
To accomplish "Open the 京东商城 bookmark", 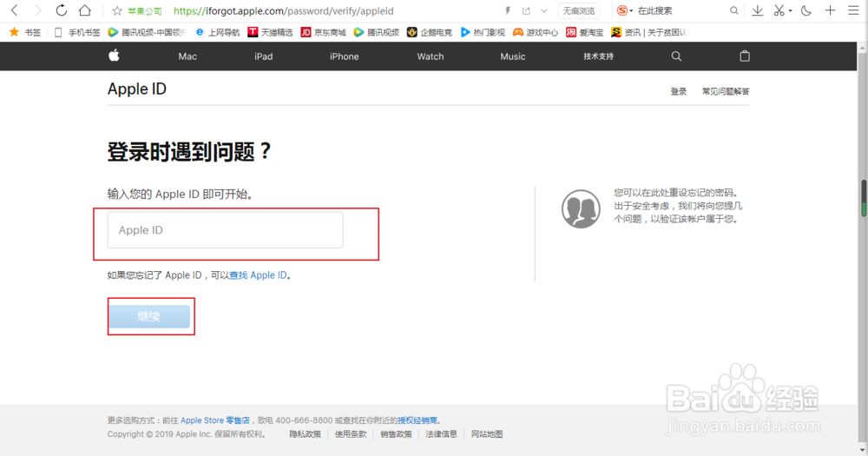I will tap(323, 32).
